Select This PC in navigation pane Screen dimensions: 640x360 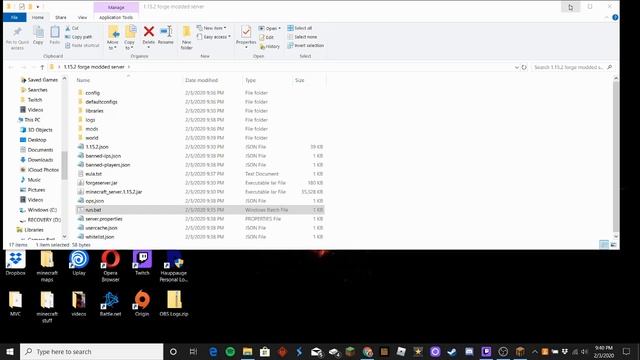pyautogui.click(x=32, y=120)
